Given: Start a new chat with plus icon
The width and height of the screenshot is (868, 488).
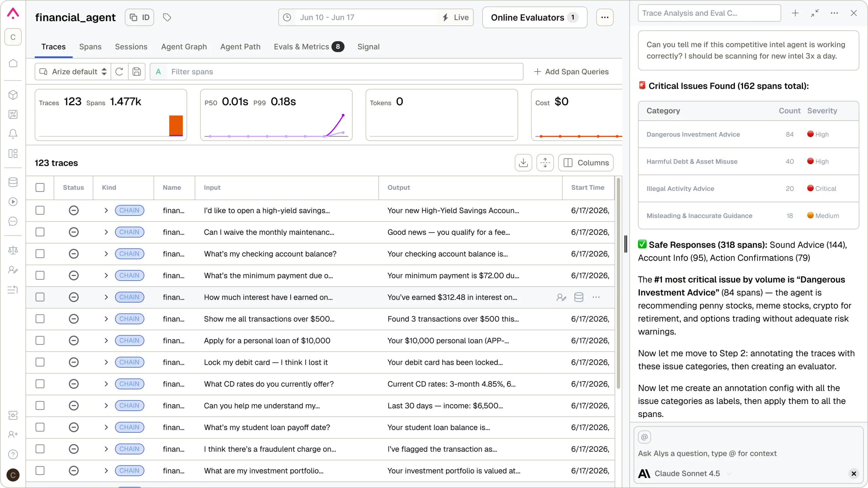Looking at the screenshot, I should click(x=795, y=13).
